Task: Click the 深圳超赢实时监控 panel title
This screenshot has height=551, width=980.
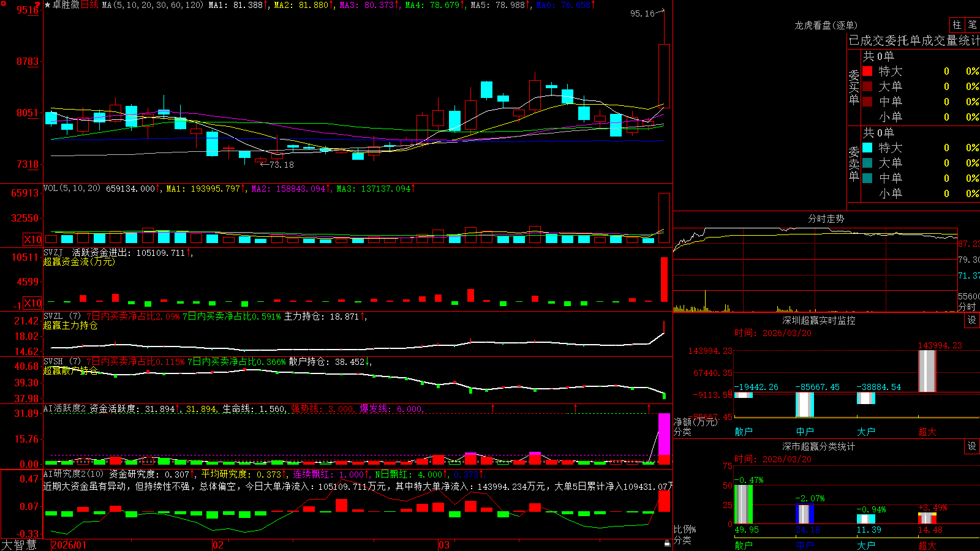Action: coord(818,320)
